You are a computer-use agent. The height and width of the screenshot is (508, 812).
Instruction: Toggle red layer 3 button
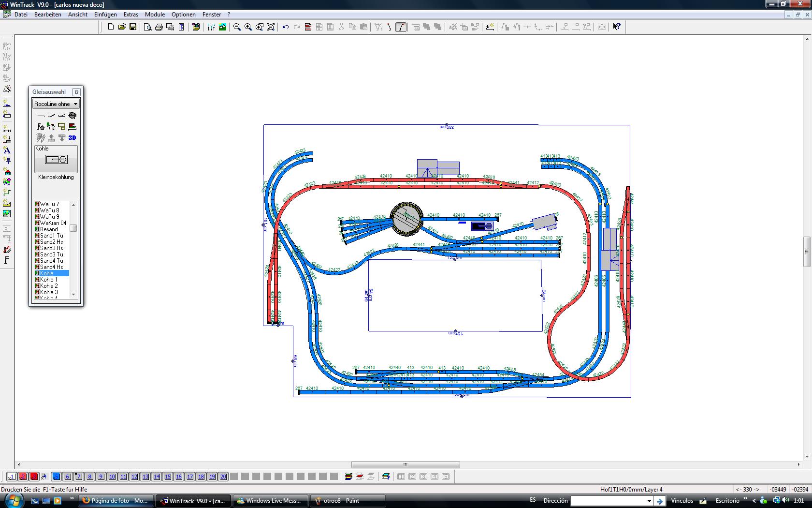(34, 477)
